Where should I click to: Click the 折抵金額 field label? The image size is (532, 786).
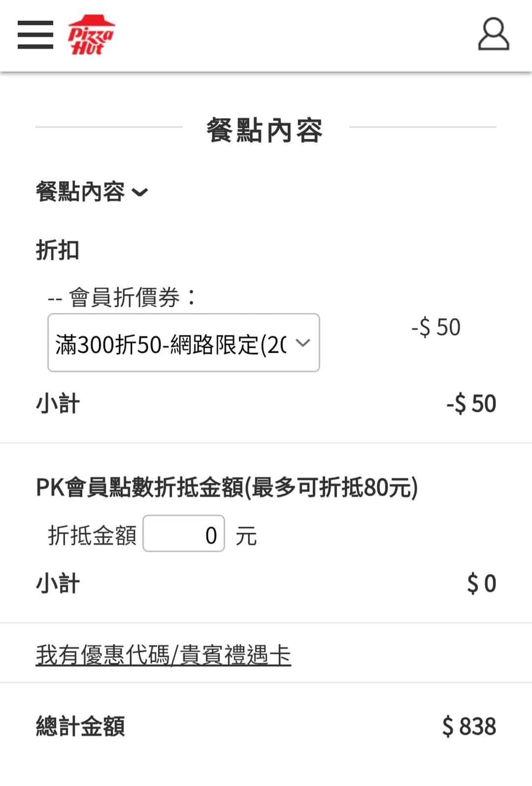coord(92,535)
